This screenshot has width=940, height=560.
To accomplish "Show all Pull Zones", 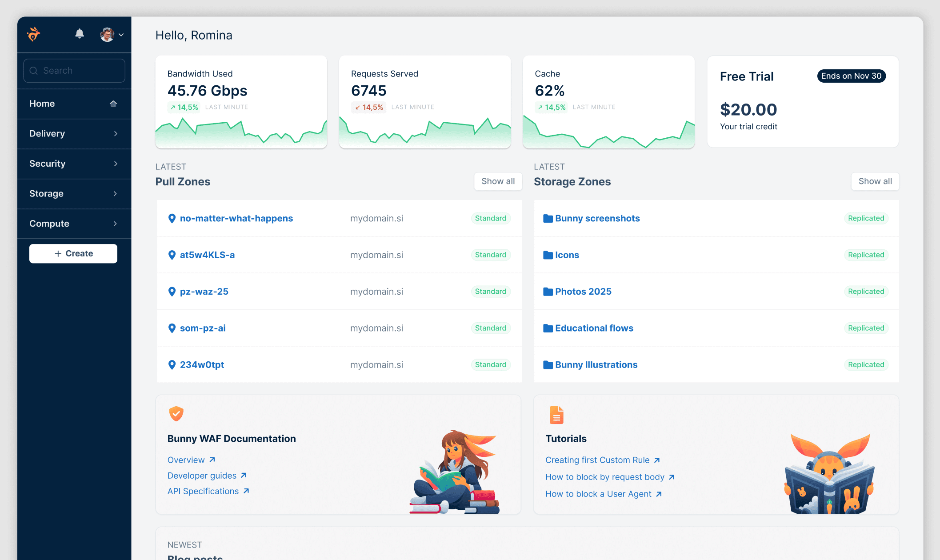I will (498, 181).
